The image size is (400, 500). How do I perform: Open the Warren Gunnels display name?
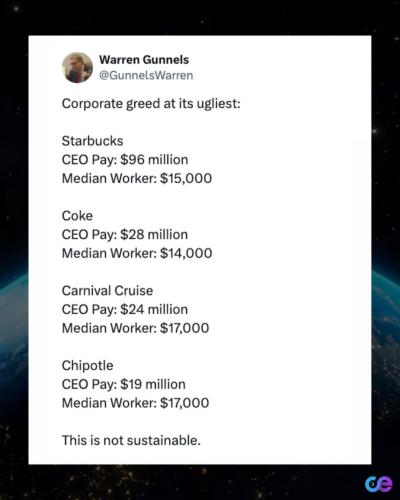tap(144, 60)
